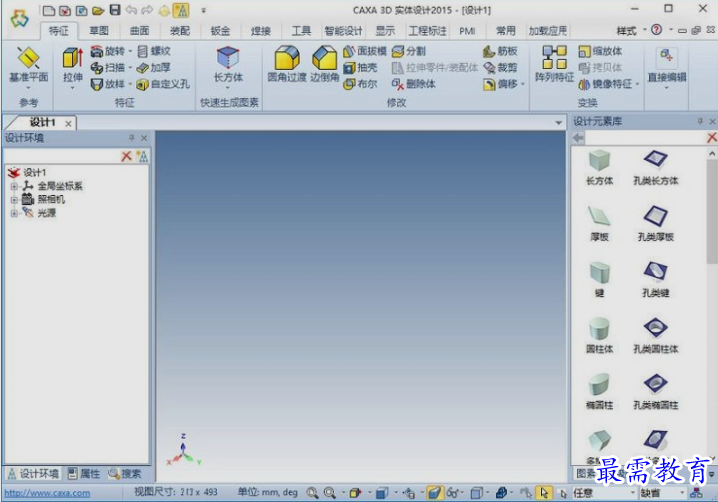The height and width of the screenshot is (502, 718).
Task: Switch to the PMI ribbon tab
Action: [x=467, y=31]
